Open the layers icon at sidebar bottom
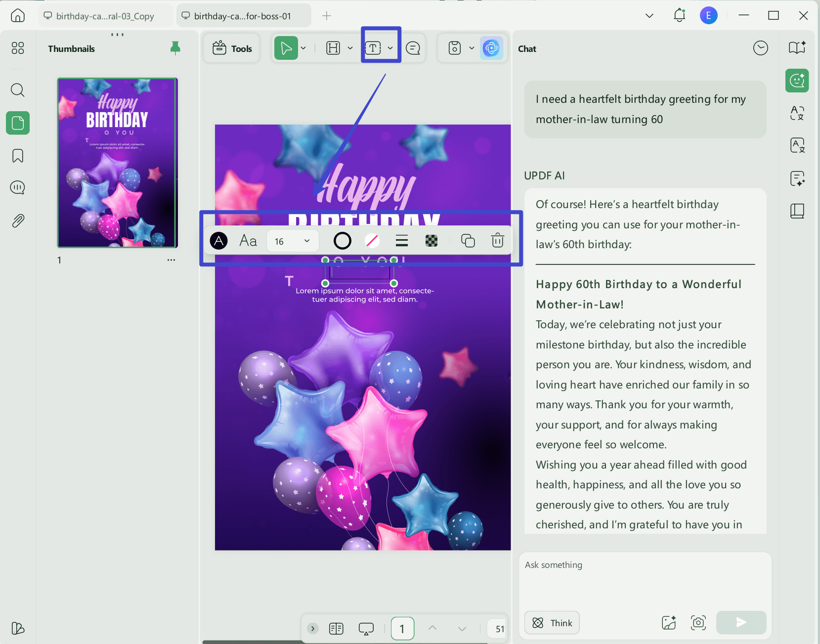The image size is (820, 644). pyautogui.click(x=18, y=628)
